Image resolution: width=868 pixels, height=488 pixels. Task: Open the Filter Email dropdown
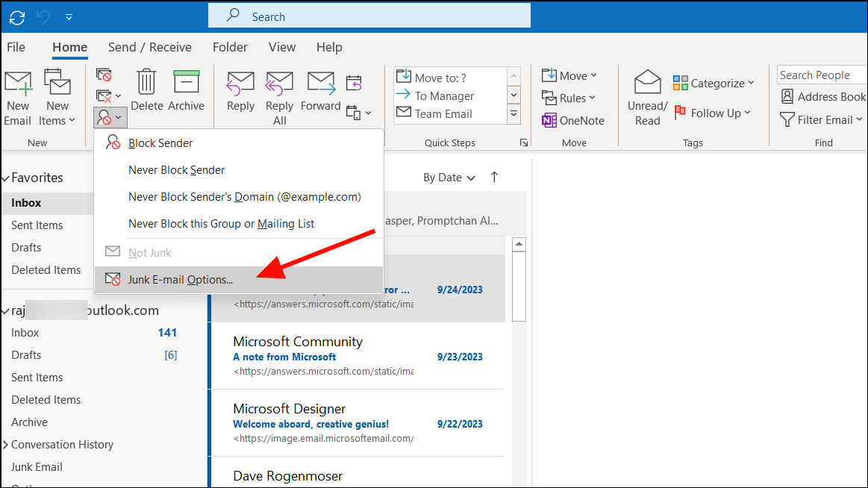click(x=822, y=119)
